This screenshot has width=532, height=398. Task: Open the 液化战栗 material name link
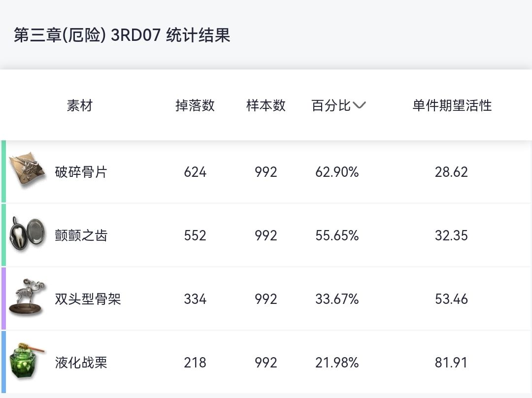[x=81, y=363]
